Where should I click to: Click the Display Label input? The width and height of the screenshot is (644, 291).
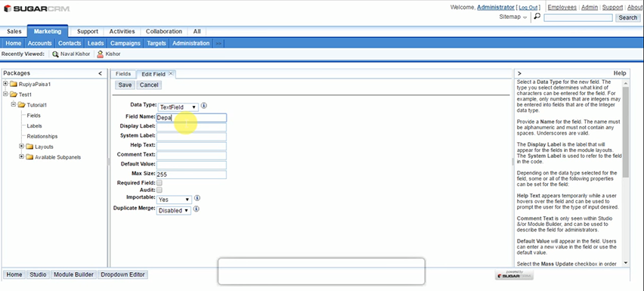(x=191, y=127)
